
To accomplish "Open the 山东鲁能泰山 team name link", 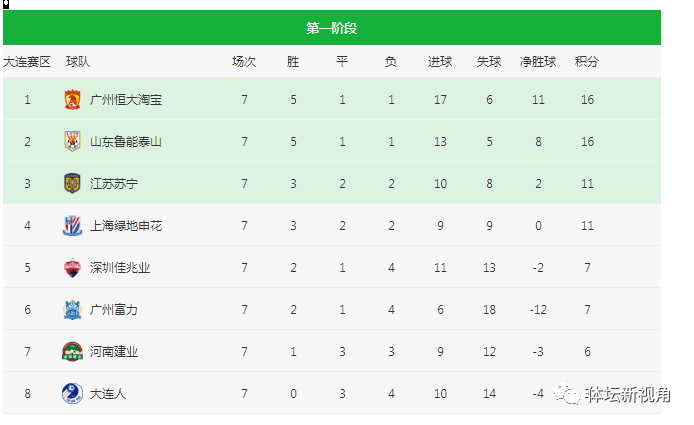I will [126, 142].
